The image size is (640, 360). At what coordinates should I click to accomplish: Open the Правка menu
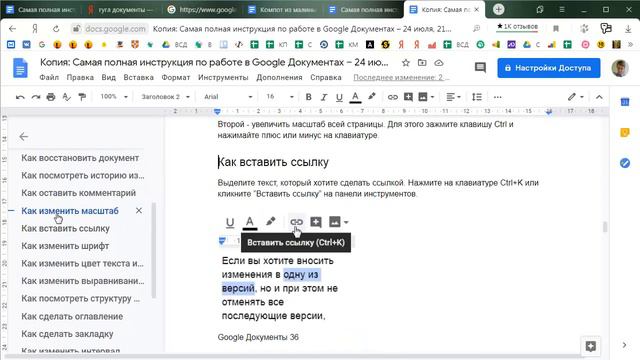pos(80,78)
